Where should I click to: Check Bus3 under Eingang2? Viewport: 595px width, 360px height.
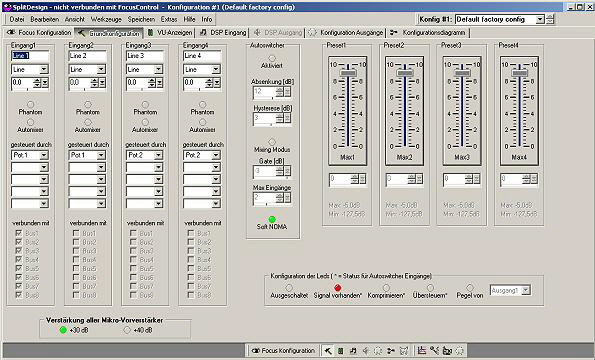coord(76,251)
